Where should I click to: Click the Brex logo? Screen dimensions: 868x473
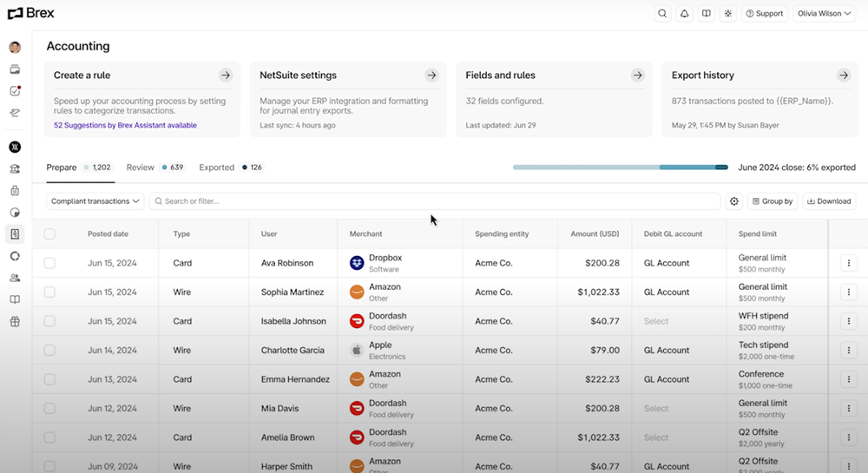click(31, 13)
